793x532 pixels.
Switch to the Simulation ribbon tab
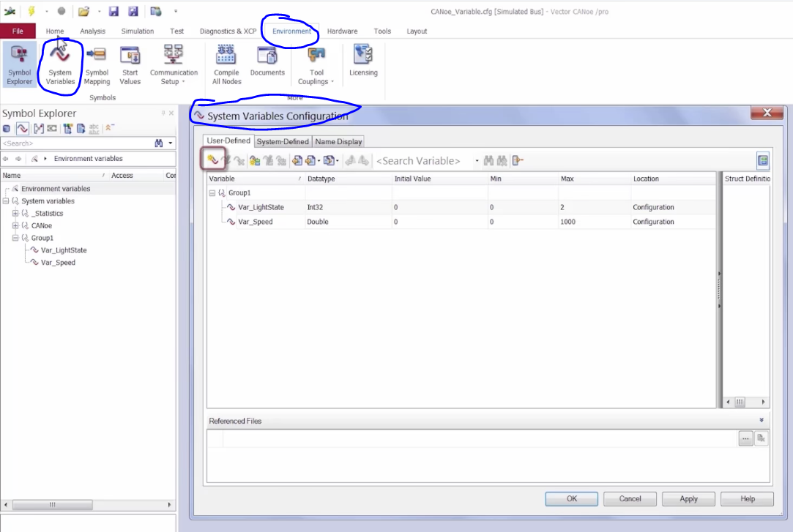click(137, 31)
